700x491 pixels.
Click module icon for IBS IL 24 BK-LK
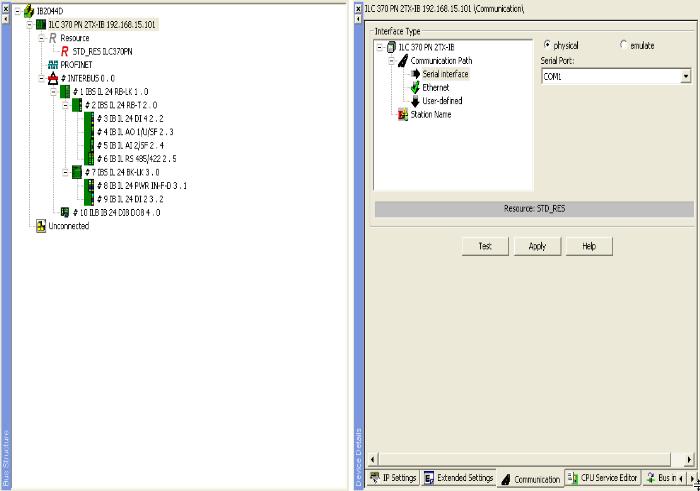point(77,172)
